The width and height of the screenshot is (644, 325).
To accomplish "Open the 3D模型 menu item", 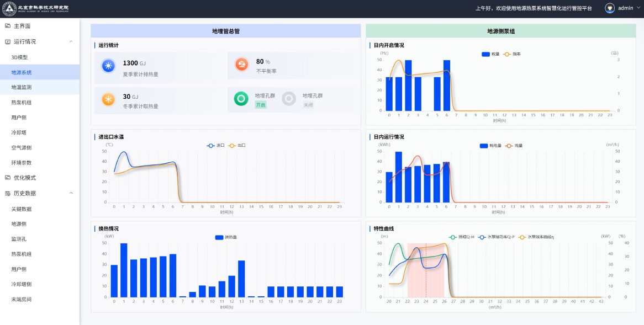I will coord(19,57).
